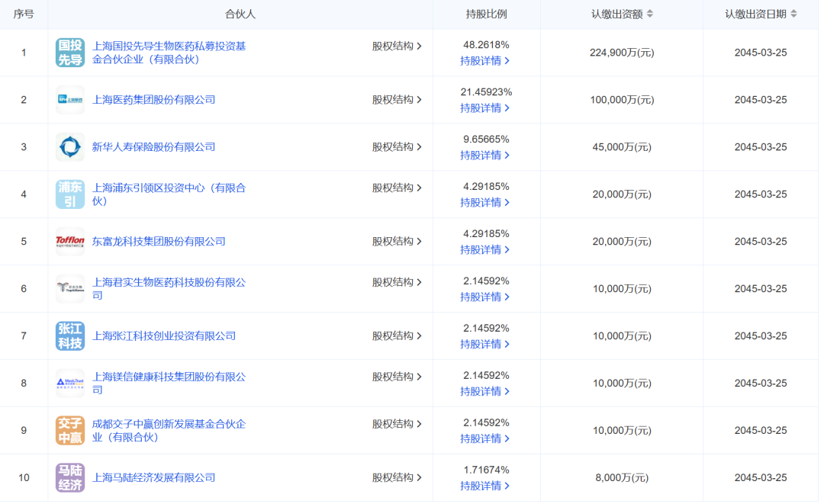The image size is (824, 504).
Task: Expand 股权结构 for 上海浦东引领区 row
Action: click(x=397, y=188)
